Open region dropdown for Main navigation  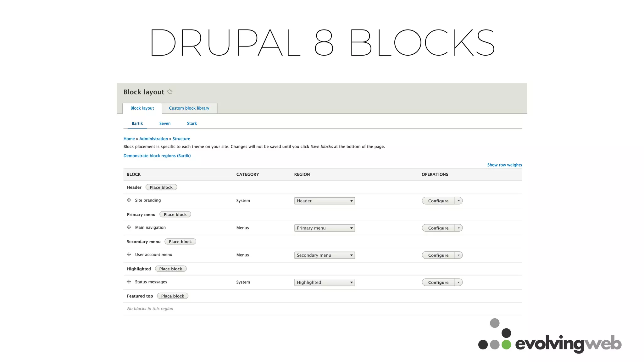(325, 228)
